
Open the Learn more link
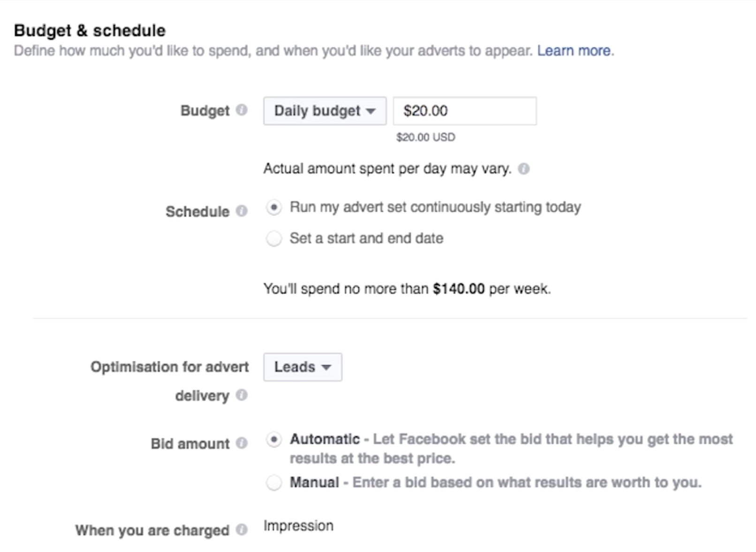click(574, 51)
